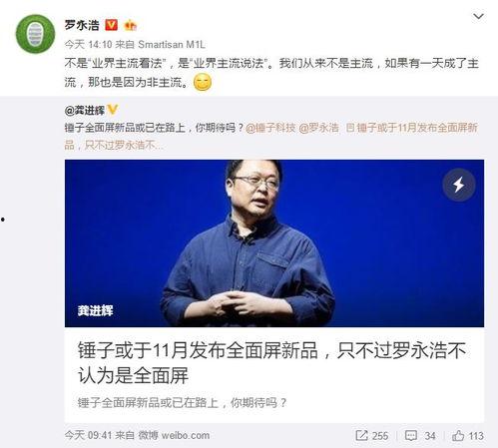Expand the post options chevron menu
This screenshot has height=448, width=498.
(478, 16)
